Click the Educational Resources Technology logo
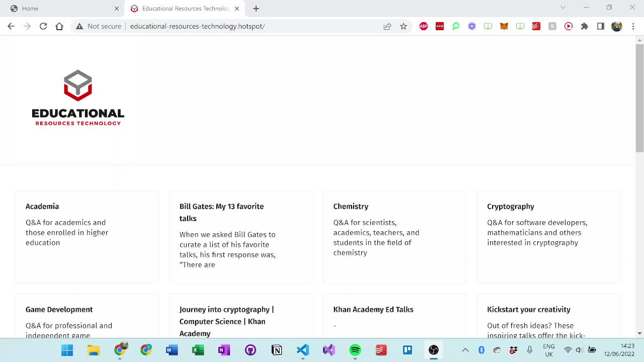Image resolution: width=644 pixels, height=362 pixels. (78, 98)
